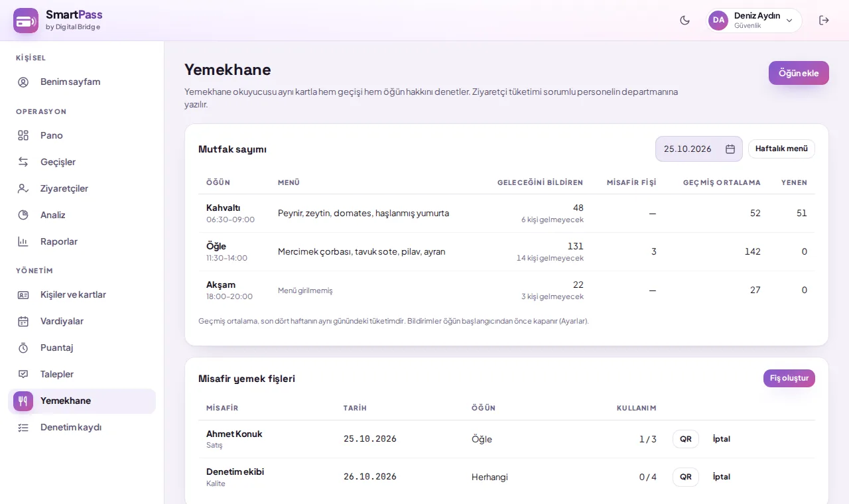Click the Denetim kaydı checklist icon
849x504 pixels.
[23, 427]
